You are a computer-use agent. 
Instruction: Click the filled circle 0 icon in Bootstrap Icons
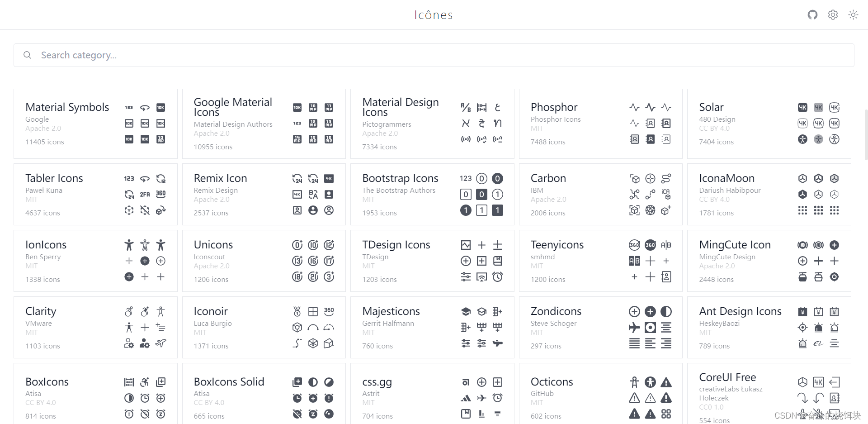click(x=497, y=179)
